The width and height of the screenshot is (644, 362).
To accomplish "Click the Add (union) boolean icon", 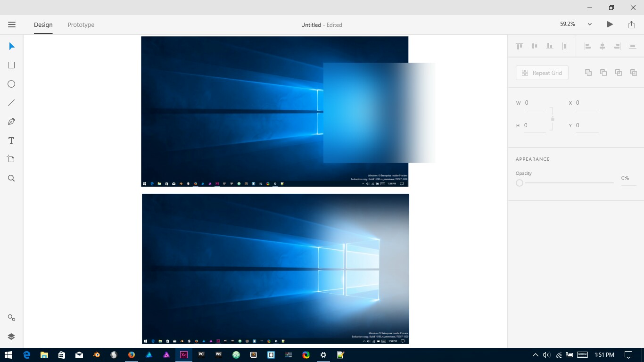I will click(x=588, y=73).
